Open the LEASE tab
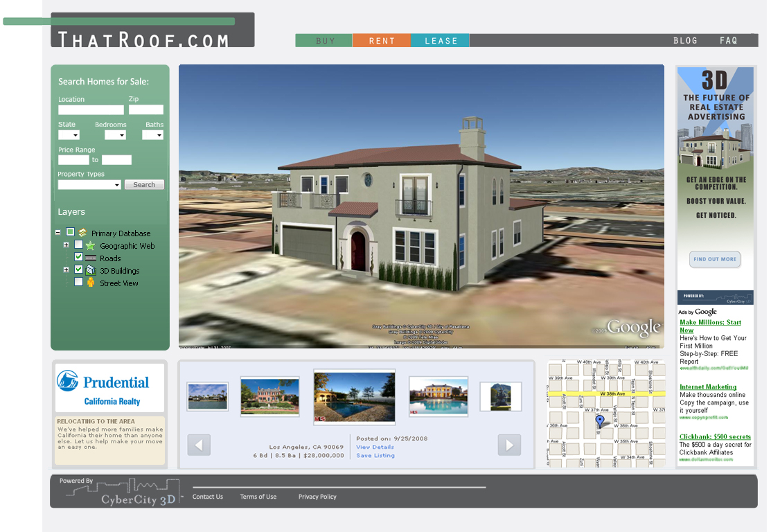This screenshot has width=771, height=532. pyautogui.click(x=440, y=41)
